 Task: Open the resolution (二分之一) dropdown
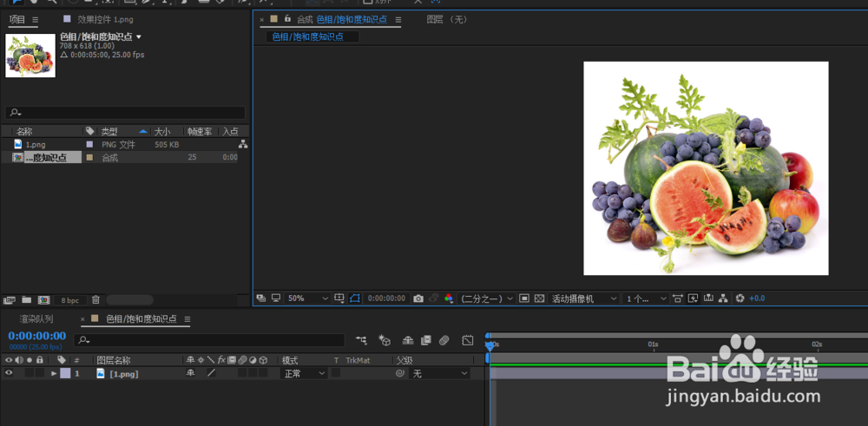coord(487,298)
